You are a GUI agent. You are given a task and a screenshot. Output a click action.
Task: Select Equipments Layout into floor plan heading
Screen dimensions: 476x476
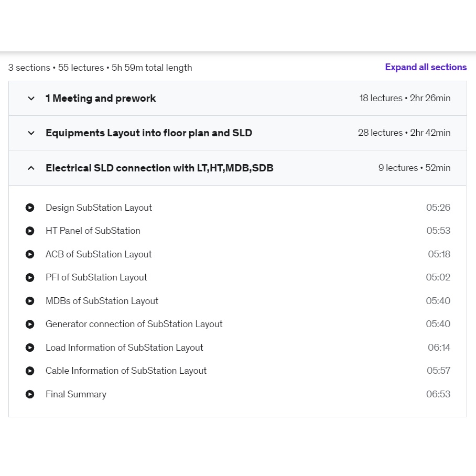[x=149, y=133]
